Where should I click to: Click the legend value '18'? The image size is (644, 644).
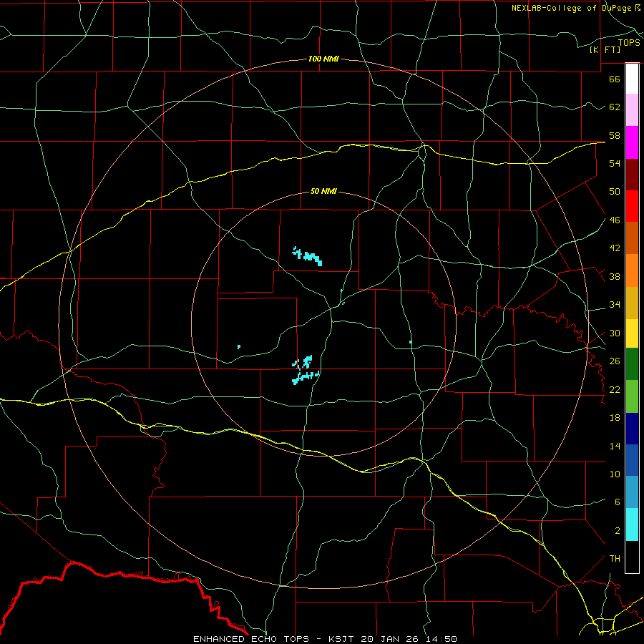coord(615,418)
